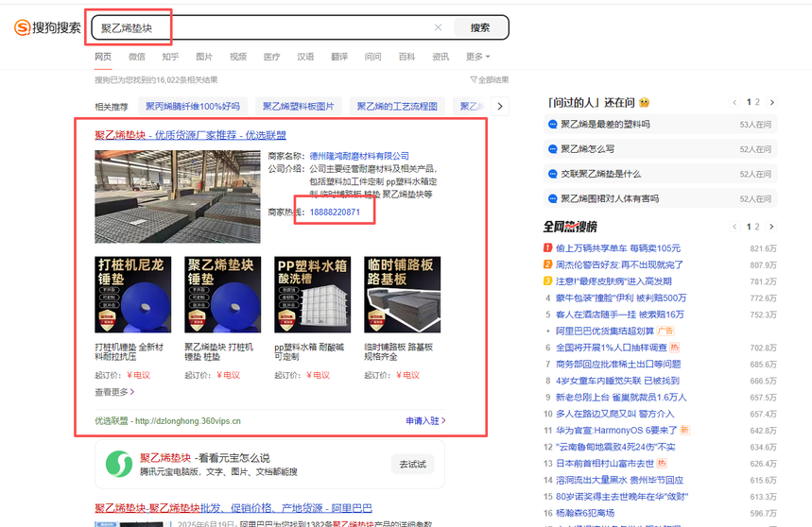Go to next page of 全网热搜榜

pos(772,227)
